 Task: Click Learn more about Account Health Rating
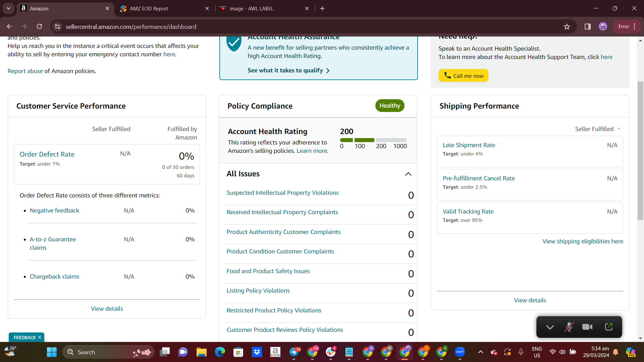(312, 151)
